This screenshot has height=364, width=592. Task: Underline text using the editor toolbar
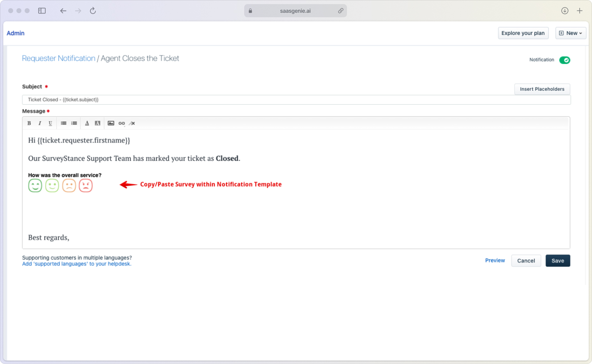[50, 123]
